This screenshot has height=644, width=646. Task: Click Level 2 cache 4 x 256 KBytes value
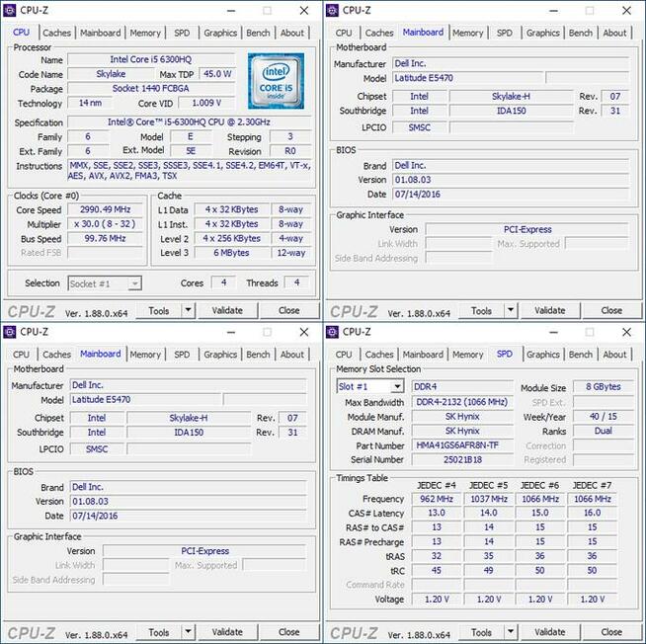[231, 238]
